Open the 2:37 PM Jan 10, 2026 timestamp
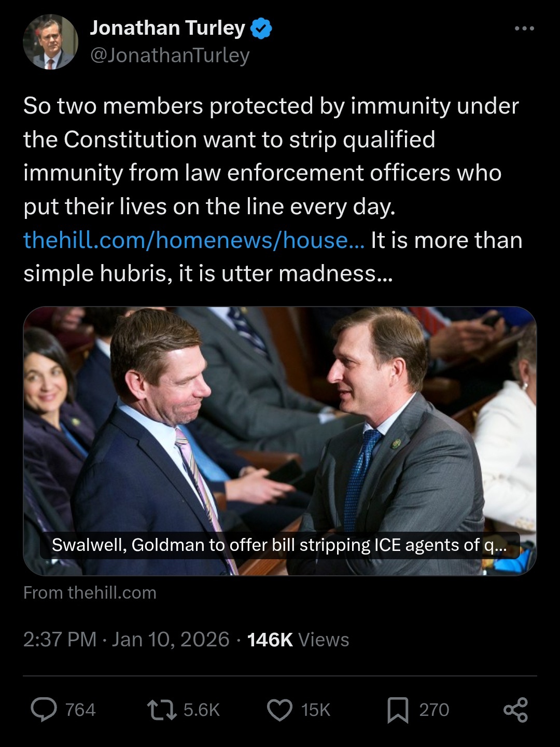Image resolution: width=560 pixels, height=747 pixels. click(126, 639)
